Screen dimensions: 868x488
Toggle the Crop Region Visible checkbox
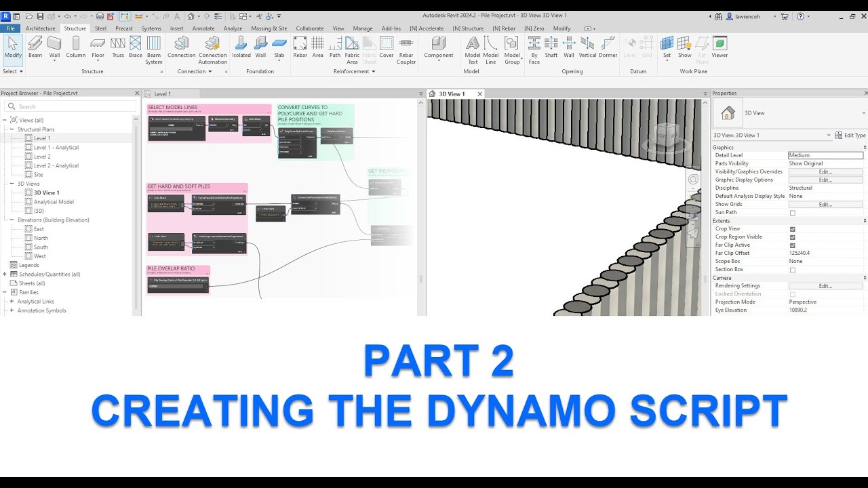[x=792, y=237]
